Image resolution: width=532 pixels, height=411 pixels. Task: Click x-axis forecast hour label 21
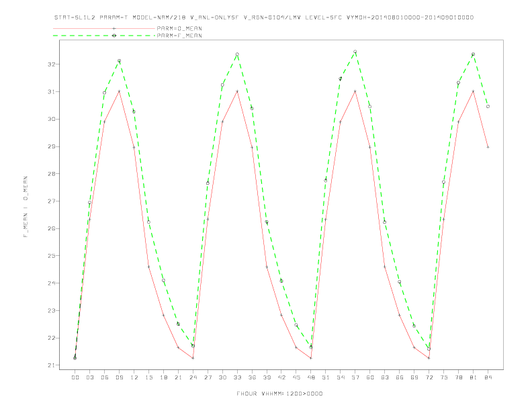click(178, 377)
